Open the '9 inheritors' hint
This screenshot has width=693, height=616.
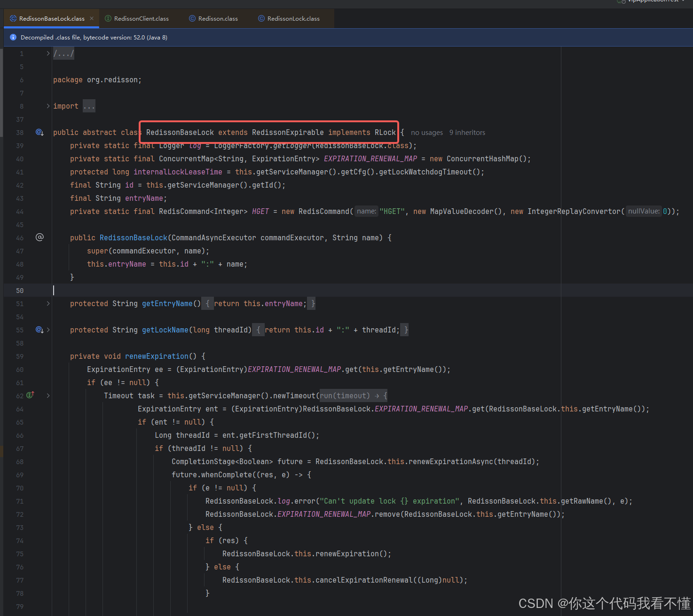(x=467, y=133)
